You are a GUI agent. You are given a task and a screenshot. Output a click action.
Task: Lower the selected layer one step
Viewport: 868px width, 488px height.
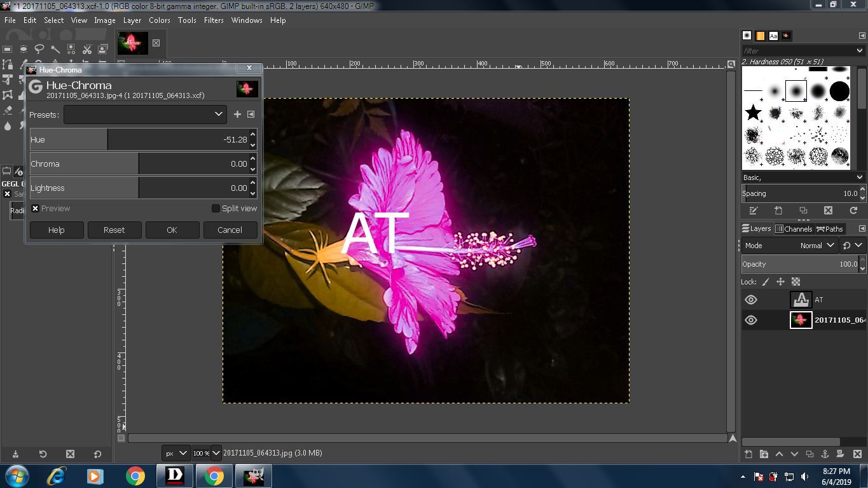794,454
